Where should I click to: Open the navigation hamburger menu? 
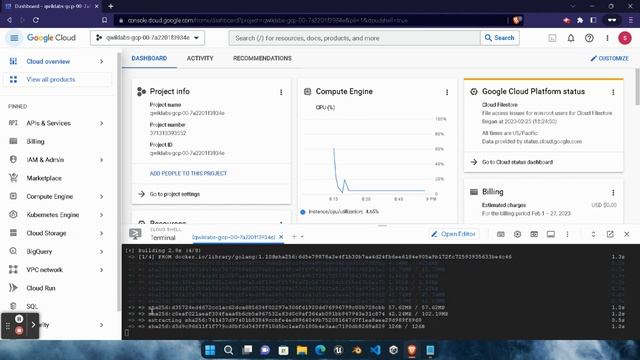(14, 38)
